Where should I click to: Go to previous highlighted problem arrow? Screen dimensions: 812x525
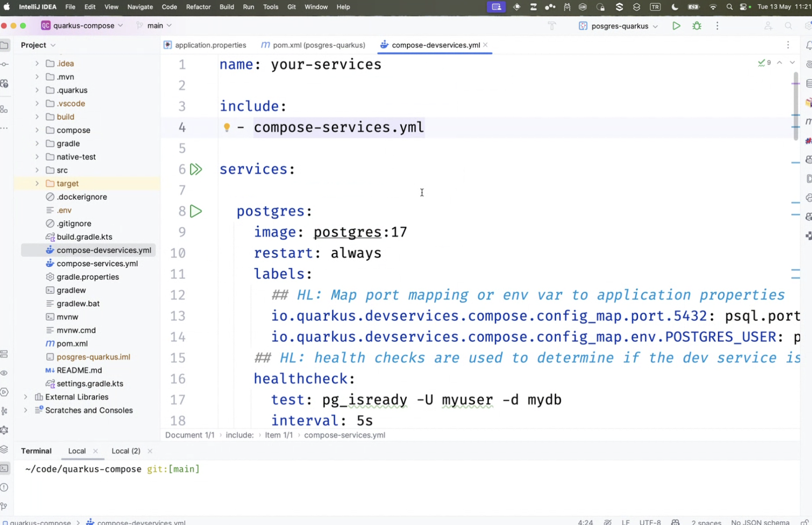[780, 63]
